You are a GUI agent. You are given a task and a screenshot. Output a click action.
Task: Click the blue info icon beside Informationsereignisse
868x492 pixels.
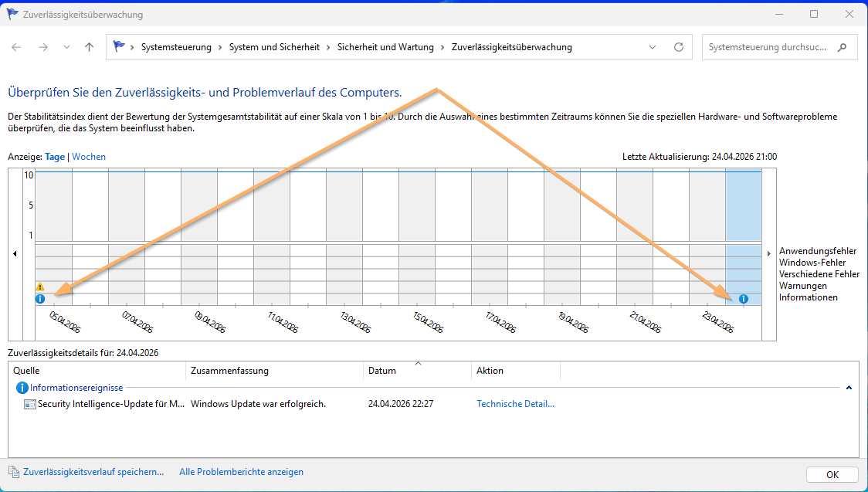(22, 388)
